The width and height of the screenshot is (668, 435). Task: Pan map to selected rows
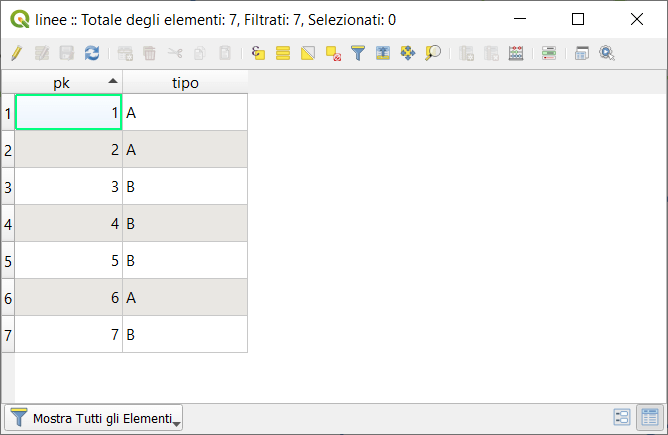(x=408, y=53)
